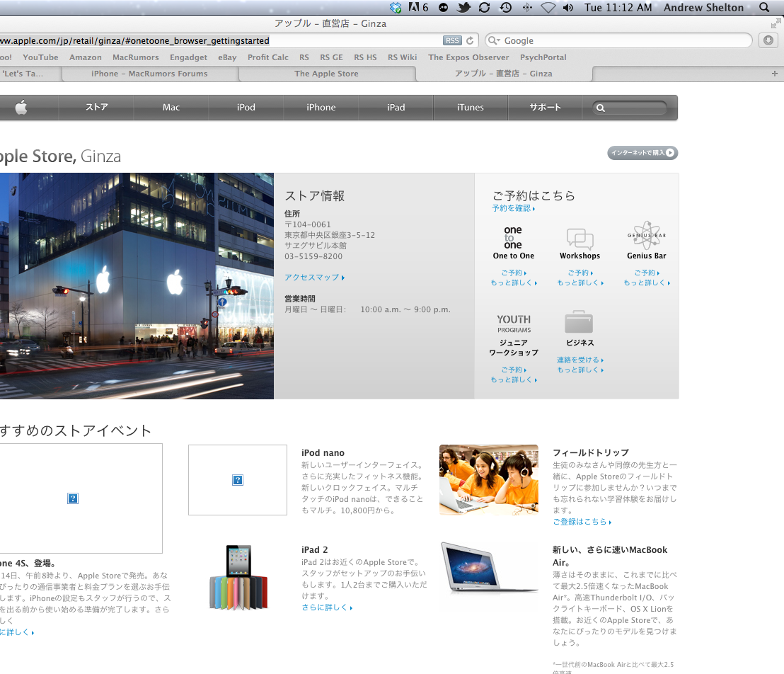Open the iTunes navigation item
The image size is (784, 674).
(471, 107)
